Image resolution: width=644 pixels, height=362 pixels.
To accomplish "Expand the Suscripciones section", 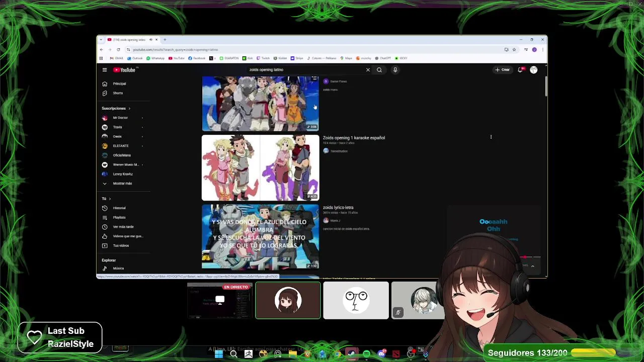I will [x=116, y=109].
